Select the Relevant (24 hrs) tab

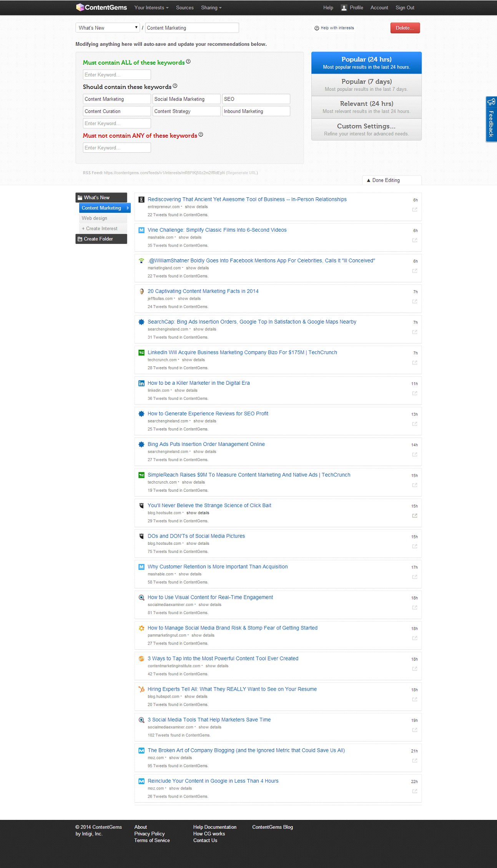pyautogui.click(x=366, y=107)
